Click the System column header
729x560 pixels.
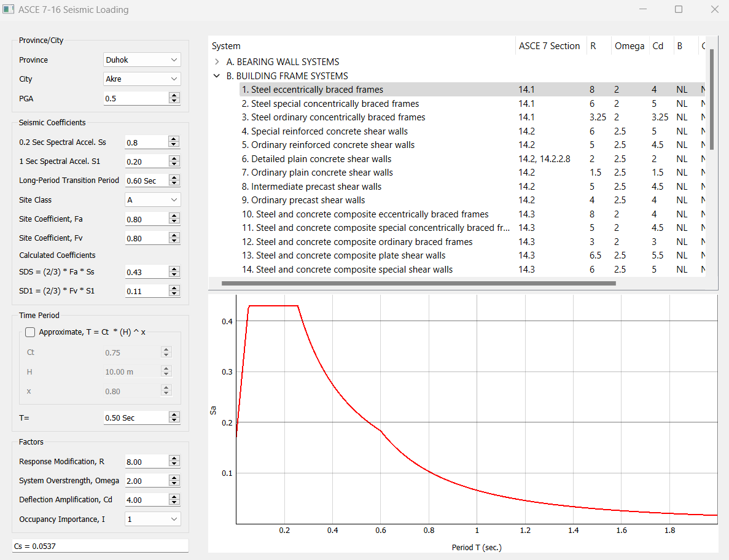362,46
